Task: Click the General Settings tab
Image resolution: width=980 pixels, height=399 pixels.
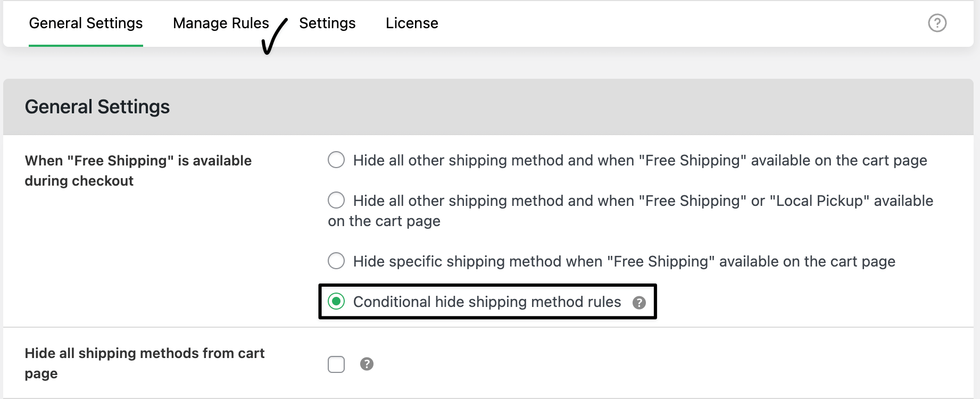Action: click(86, 23)
